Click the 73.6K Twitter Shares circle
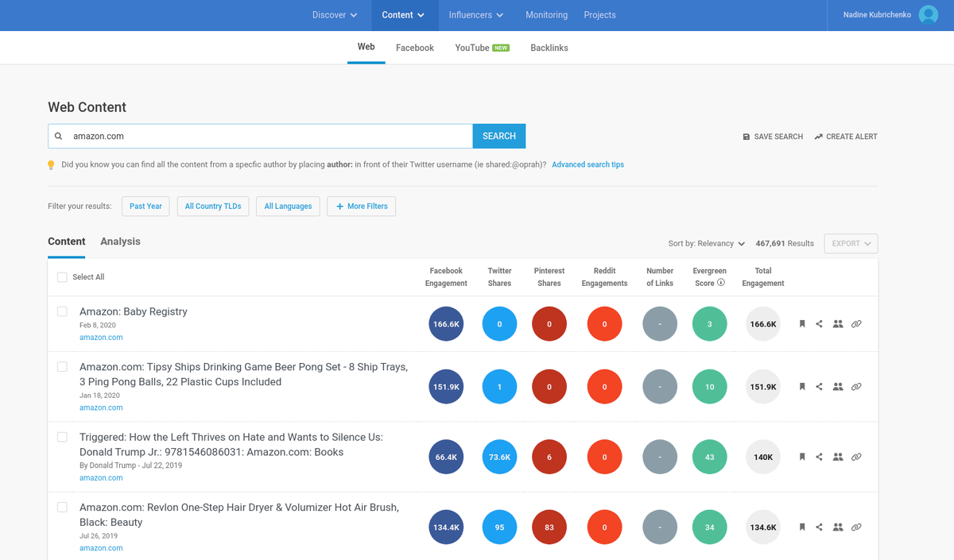Screen dimensions: 954x560 point(499,457)
